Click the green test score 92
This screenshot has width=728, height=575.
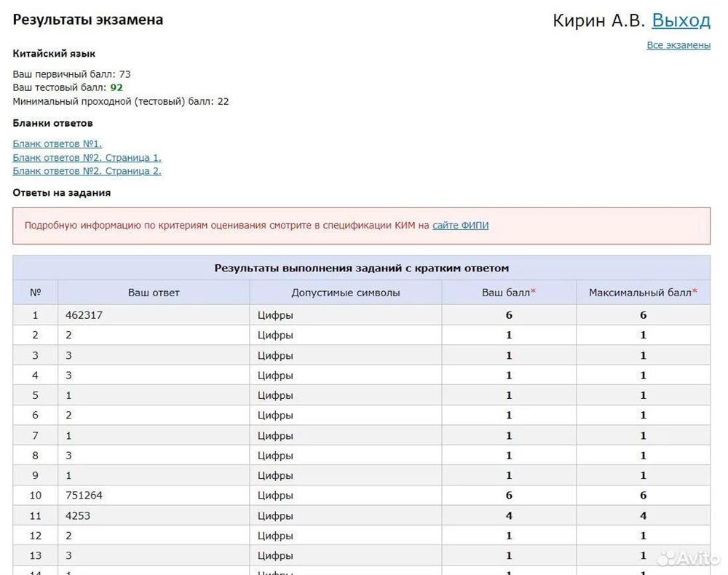pos(116,88)
